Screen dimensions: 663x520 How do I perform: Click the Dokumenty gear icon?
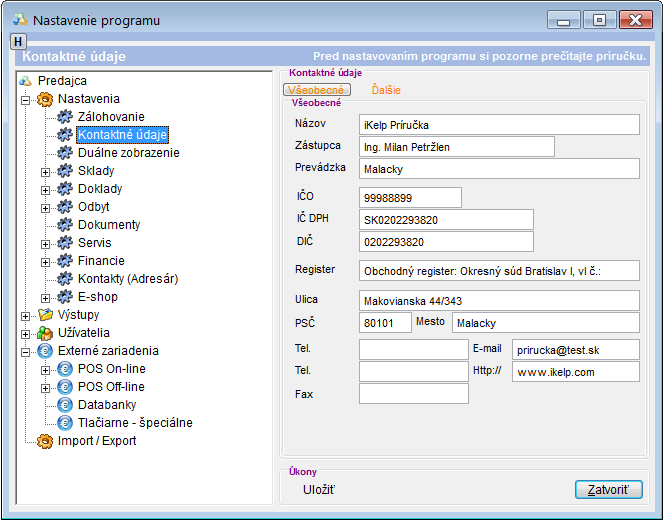click(66, 225)
